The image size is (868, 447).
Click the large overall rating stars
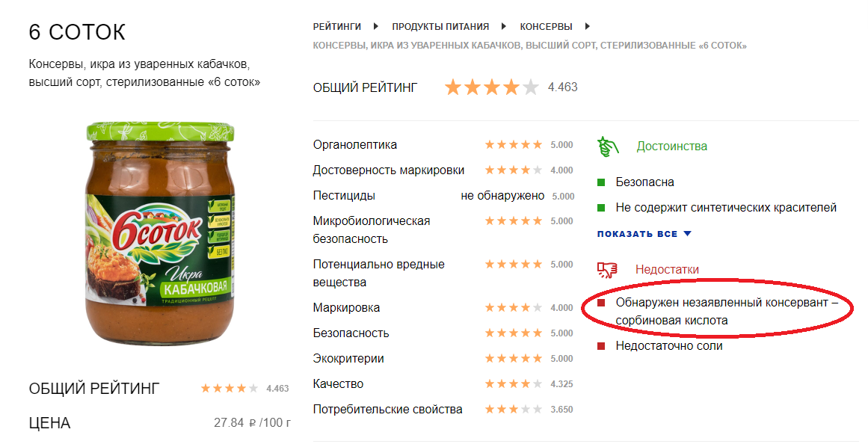[492, 87]
